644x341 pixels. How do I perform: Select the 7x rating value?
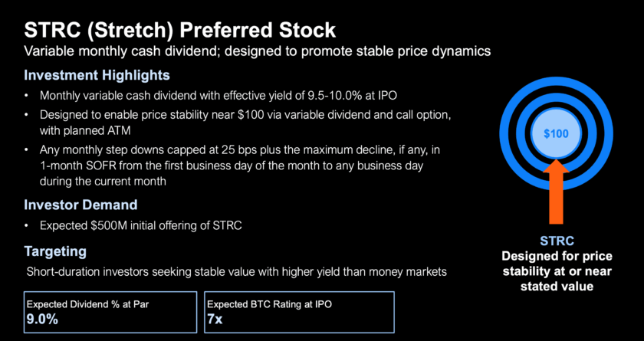click(215, 320)
